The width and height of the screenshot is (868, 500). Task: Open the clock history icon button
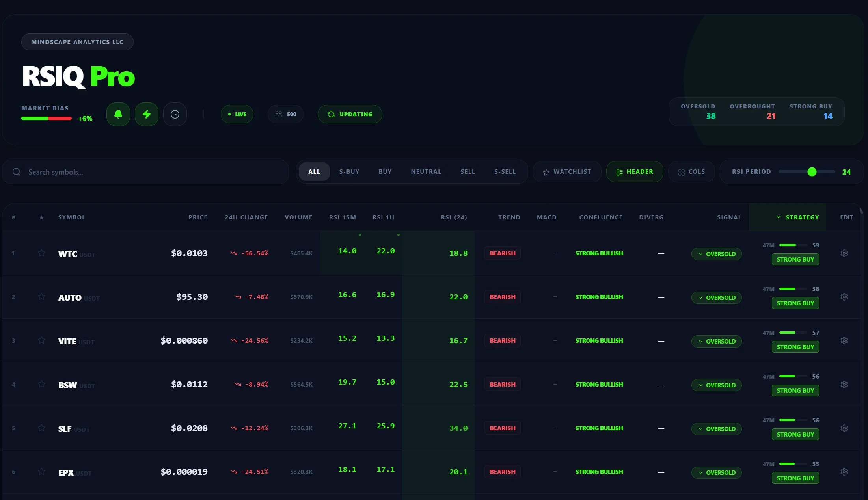[175, 114]
